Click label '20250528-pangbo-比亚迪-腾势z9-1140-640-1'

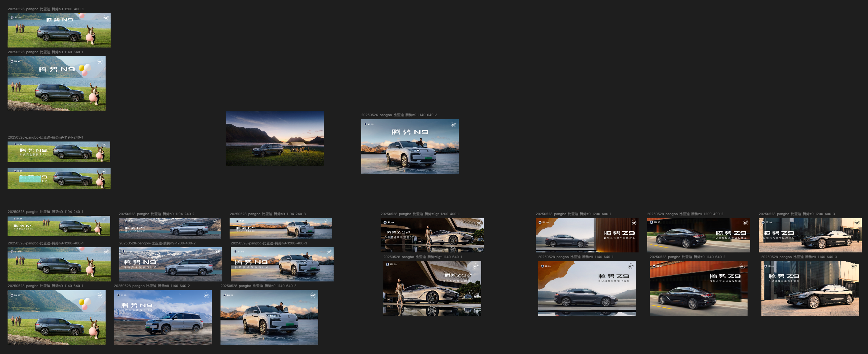pyautogui.click(x=576, y=257)
